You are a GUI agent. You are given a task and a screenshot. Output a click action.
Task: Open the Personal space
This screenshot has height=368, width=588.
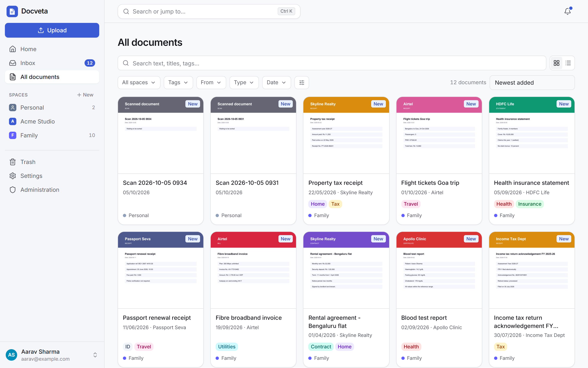(x=52, y=108)
